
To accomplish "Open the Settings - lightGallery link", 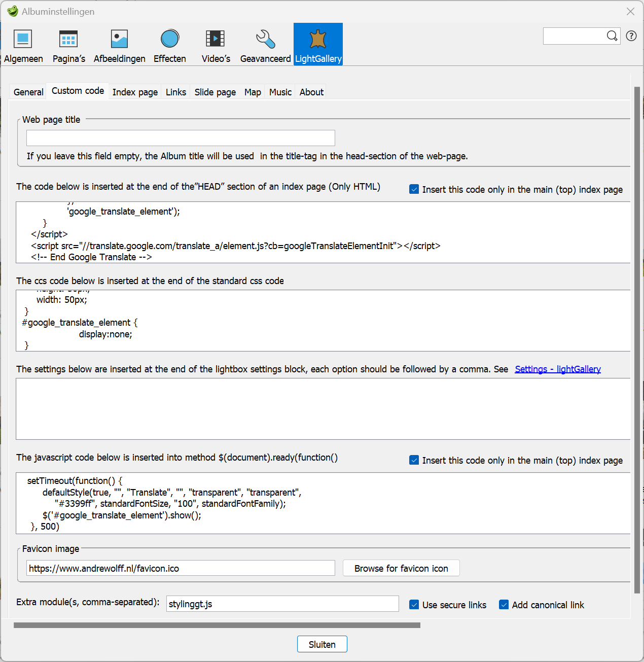I will point(557,369).
